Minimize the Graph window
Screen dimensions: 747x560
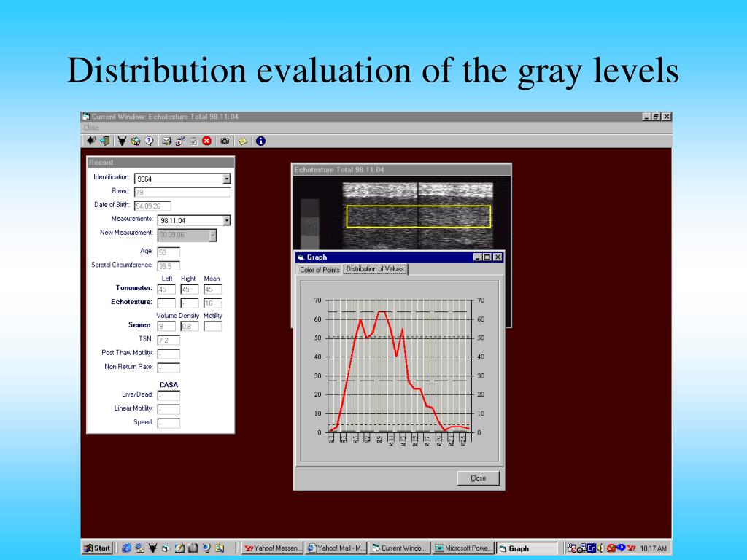(x=478, y=257)
